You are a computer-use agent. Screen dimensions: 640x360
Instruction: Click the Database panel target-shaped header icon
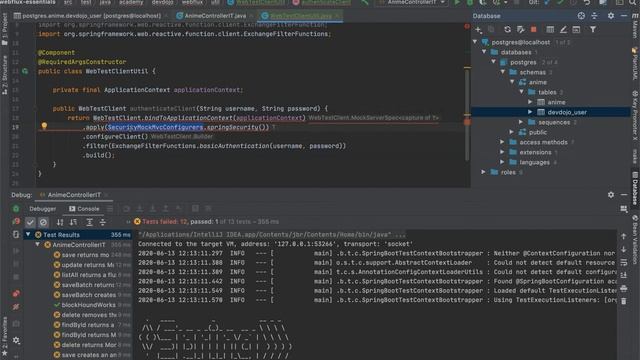click(581, 16)
